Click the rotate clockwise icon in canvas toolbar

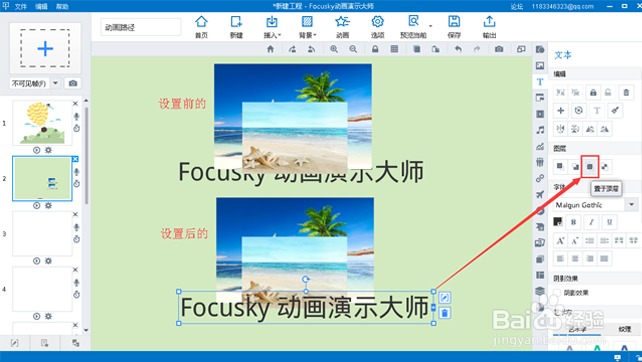[x=292, y=49]
